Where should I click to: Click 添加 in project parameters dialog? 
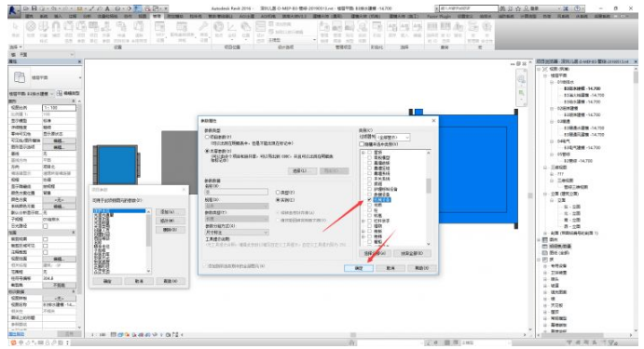click(167, 211)
